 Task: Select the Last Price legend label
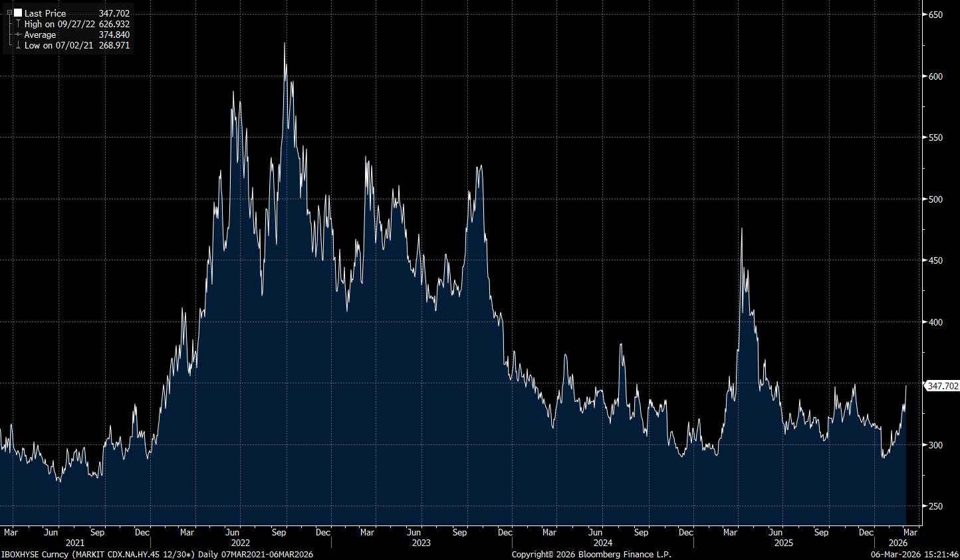coord(45,13)
